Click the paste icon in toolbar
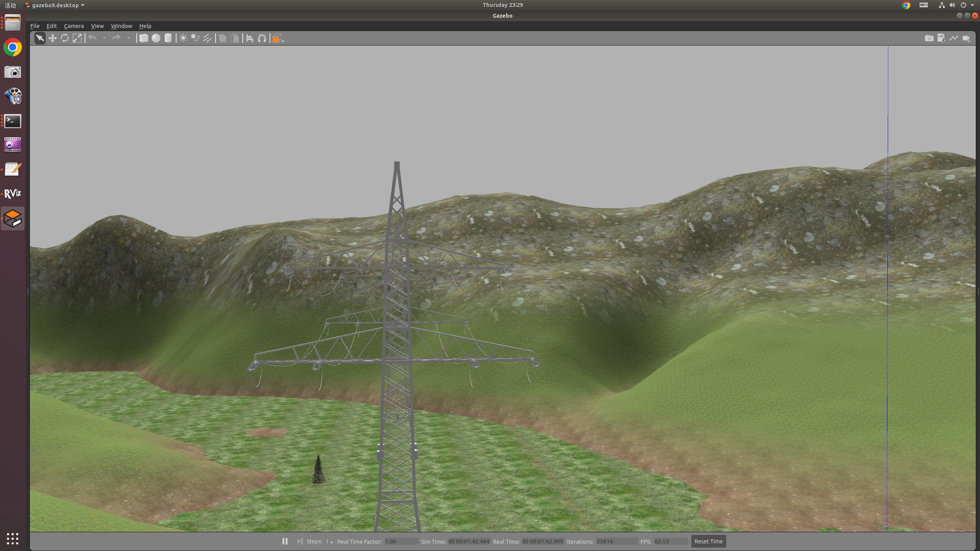 pos(235,38)
